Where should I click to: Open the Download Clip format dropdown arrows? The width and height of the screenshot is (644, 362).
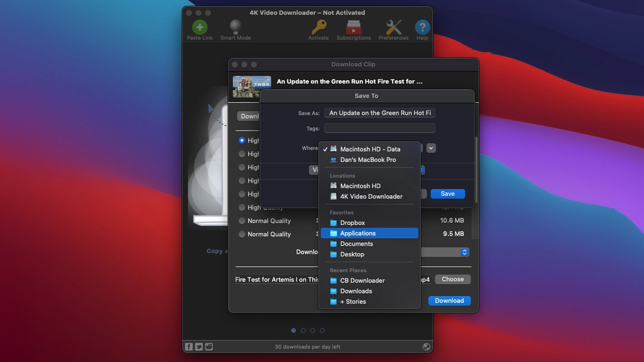point(464,252)
